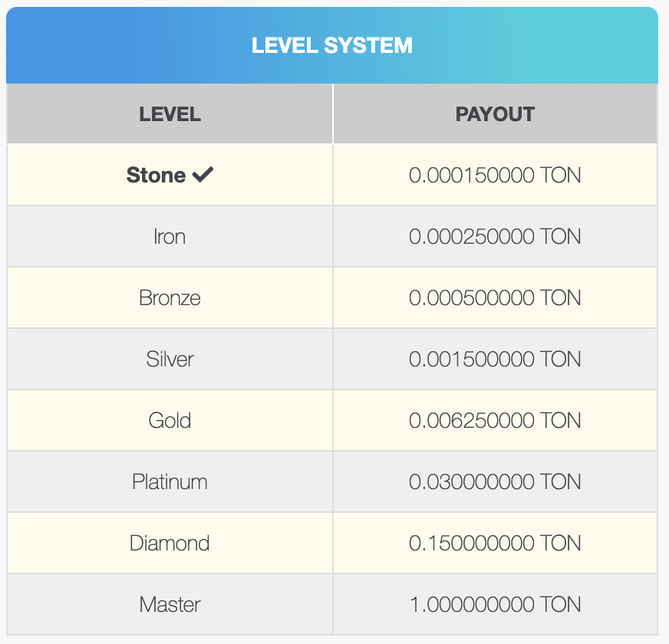Click the LEVEL SYSTEM header banner
The width and height of the screenshot is (669, 644).
click(332, 45)
